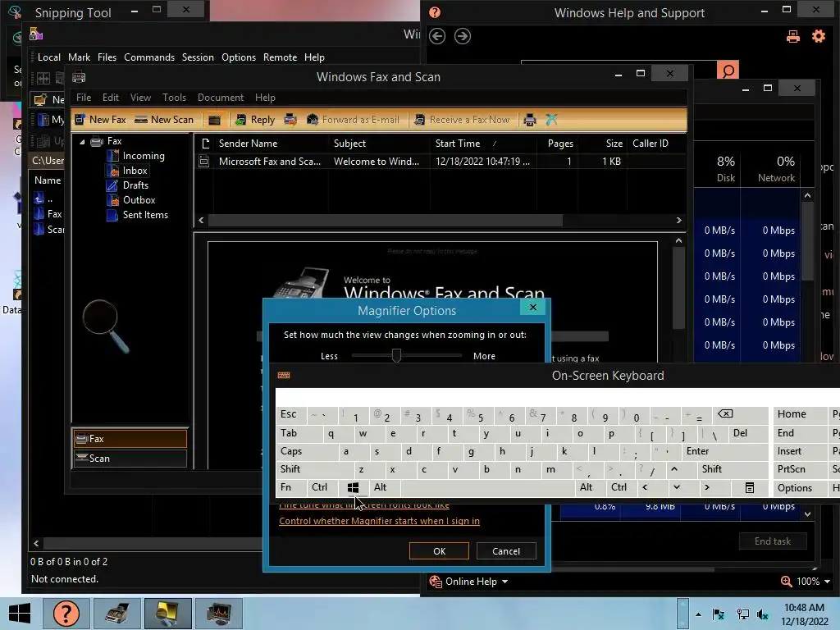The image size is (840, 630).
Task: Open Control whether Magnifier starts link
Action: click(x=379, y=521)
